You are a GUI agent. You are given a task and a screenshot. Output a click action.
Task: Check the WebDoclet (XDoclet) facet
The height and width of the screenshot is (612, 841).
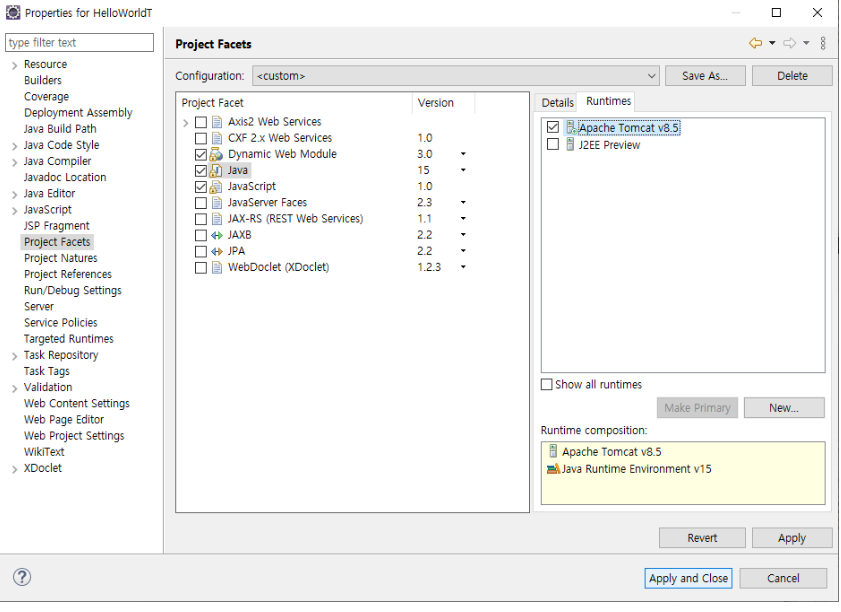[x=201, y=267]
